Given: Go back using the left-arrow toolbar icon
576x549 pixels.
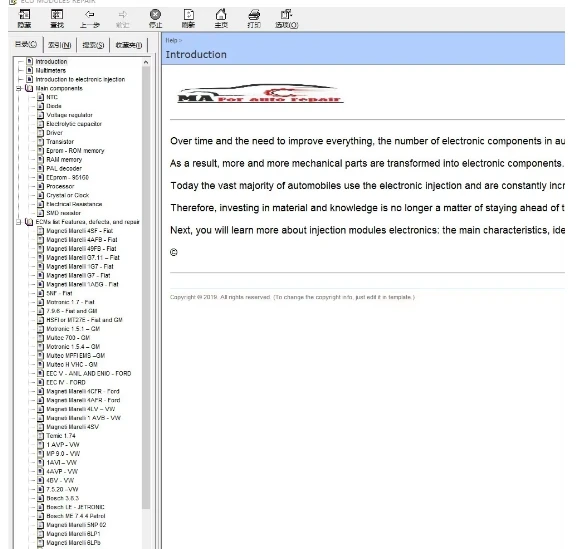Looking at the screenshot, I should coord(90,18).
